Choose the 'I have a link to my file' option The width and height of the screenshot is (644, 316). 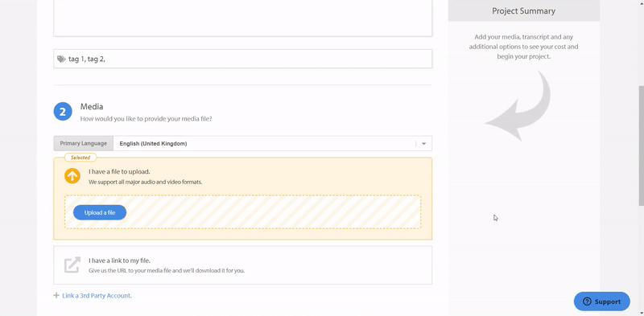pyautogui.click(x=243, y=265)
